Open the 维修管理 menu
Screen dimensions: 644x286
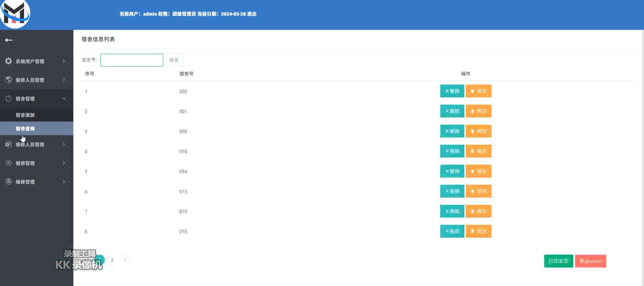(x=37, y=182)
